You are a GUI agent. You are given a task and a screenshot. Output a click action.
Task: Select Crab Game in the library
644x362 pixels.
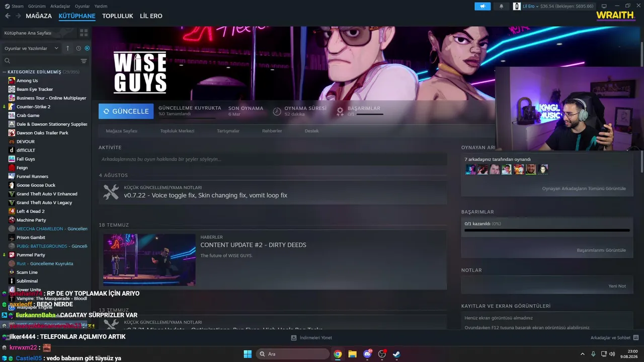point(28,116)
